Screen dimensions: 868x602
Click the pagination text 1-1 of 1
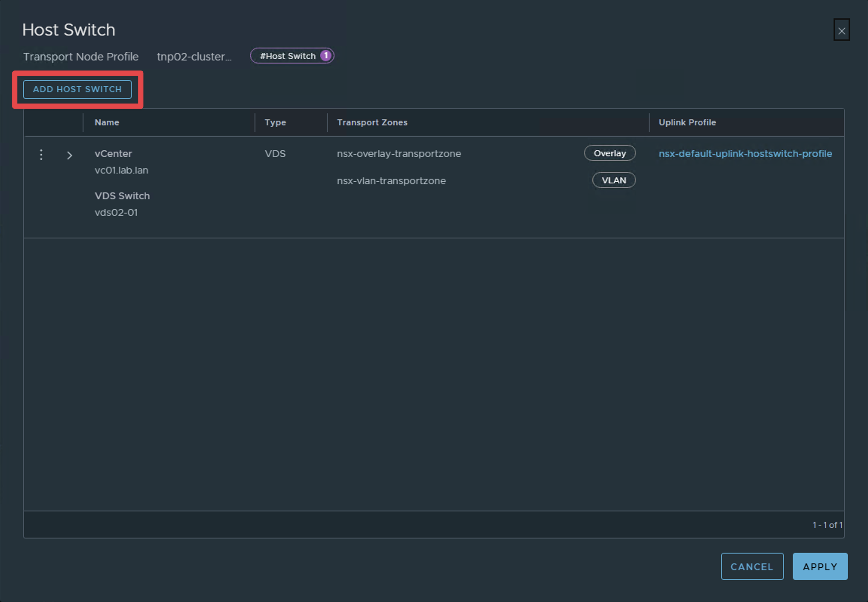828,524
